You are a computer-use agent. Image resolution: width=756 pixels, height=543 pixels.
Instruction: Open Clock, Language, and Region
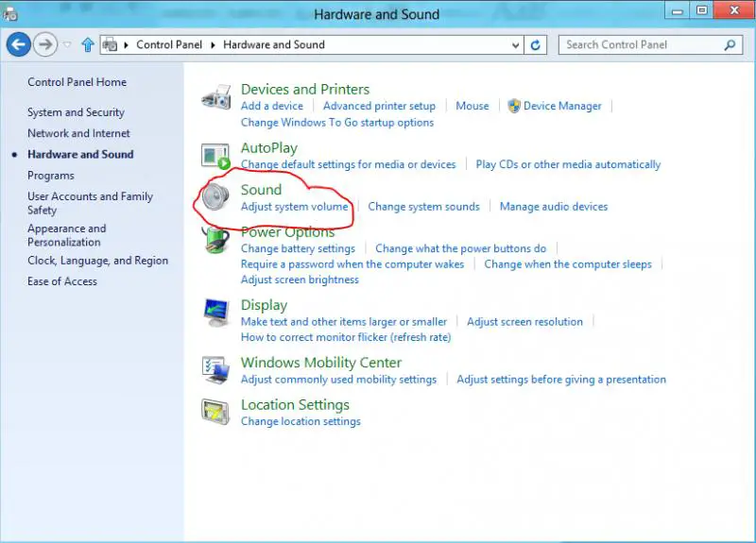[x=98, y=261]
